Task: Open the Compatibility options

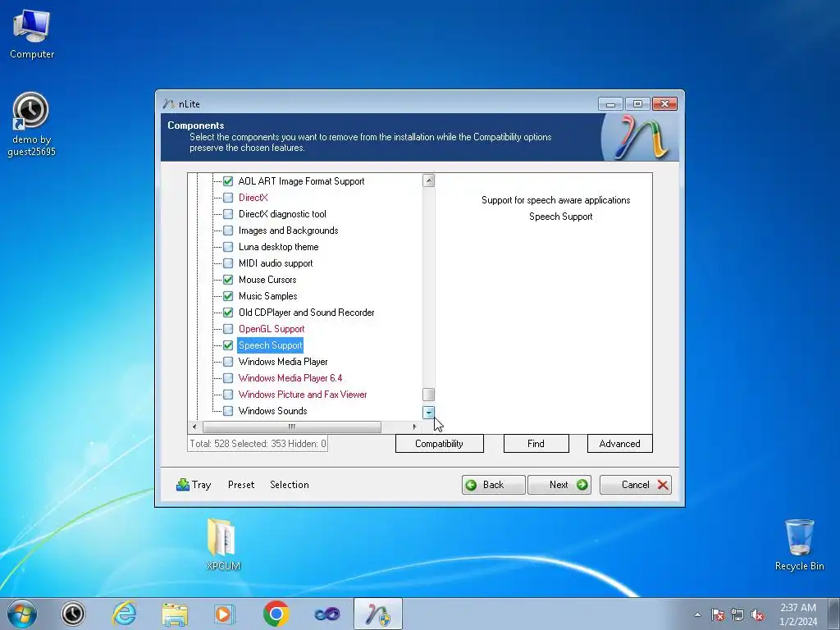Action: coord(440,444)
